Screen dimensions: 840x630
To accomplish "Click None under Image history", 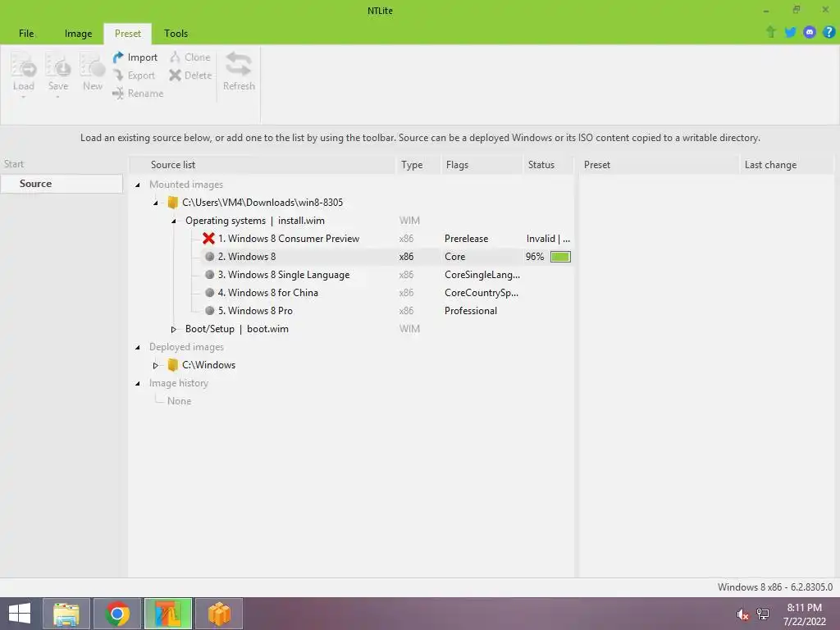I will tap(179, 400).
